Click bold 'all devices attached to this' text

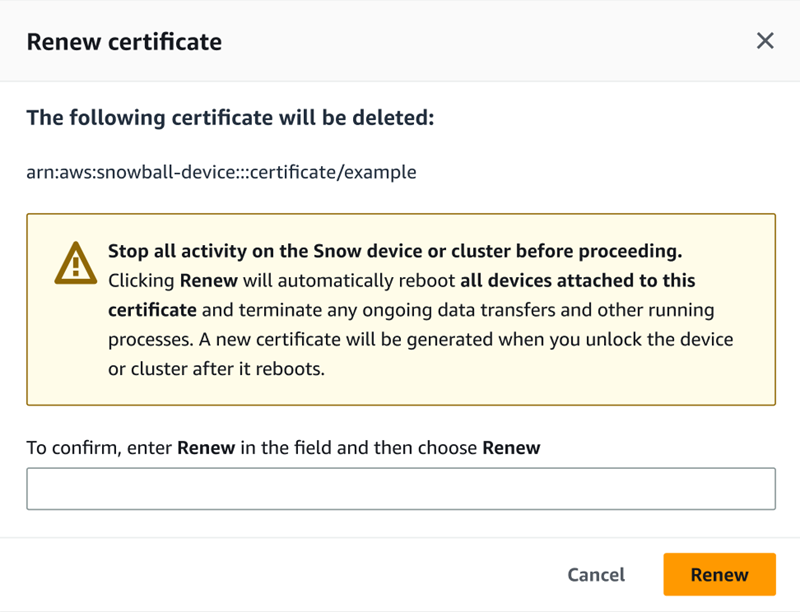[x=578, y=280]
